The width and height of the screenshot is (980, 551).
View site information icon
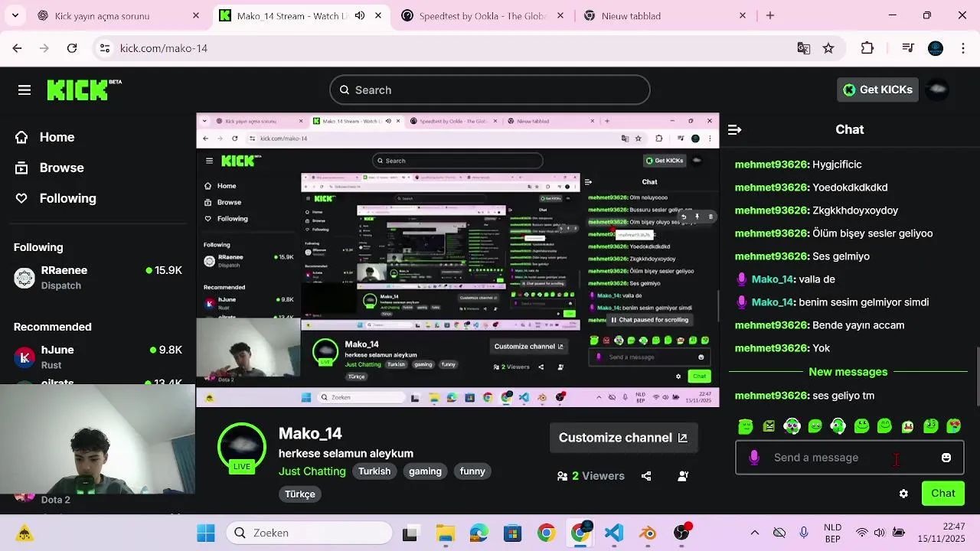click(x=105, y=48)
